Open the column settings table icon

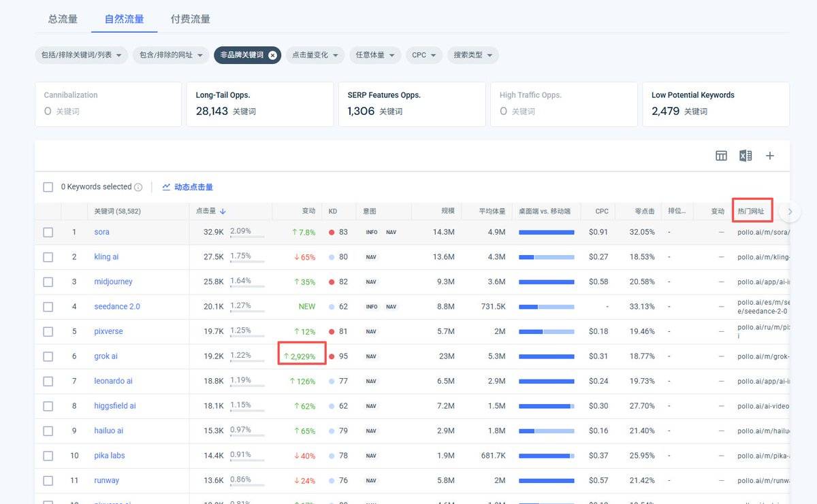[721, 156]
